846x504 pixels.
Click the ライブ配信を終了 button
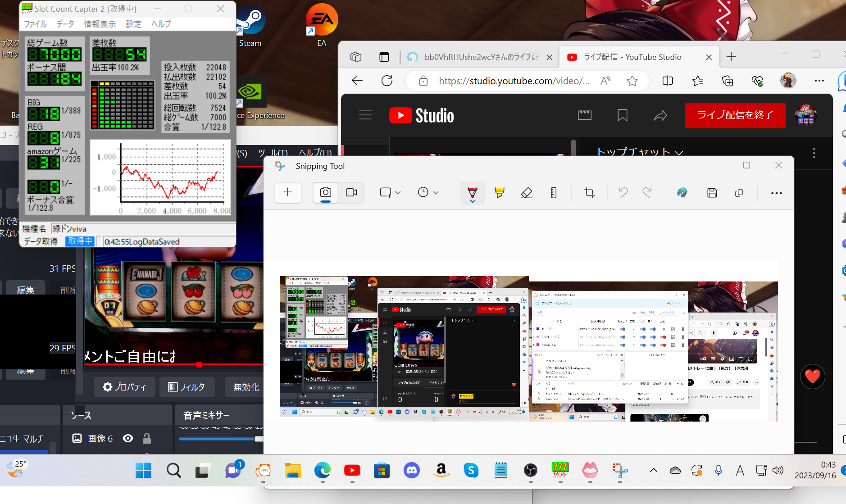coord(735,115)
